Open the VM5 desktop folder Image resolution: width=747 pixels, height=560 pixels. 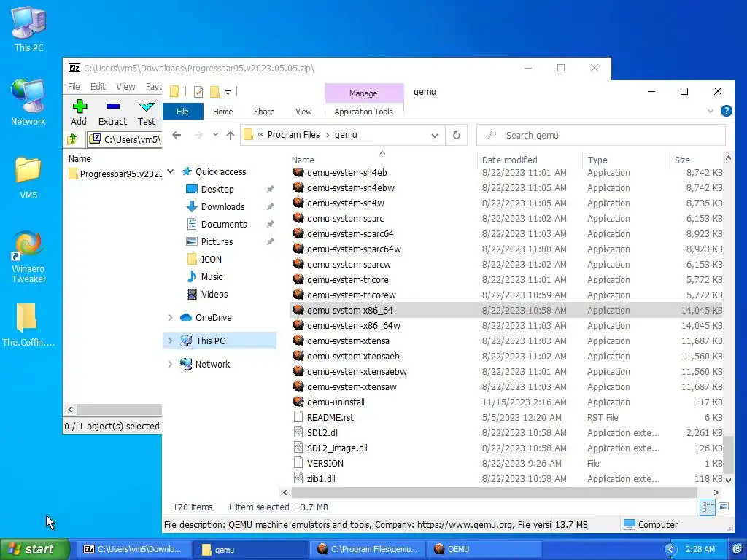coord(28,177)
